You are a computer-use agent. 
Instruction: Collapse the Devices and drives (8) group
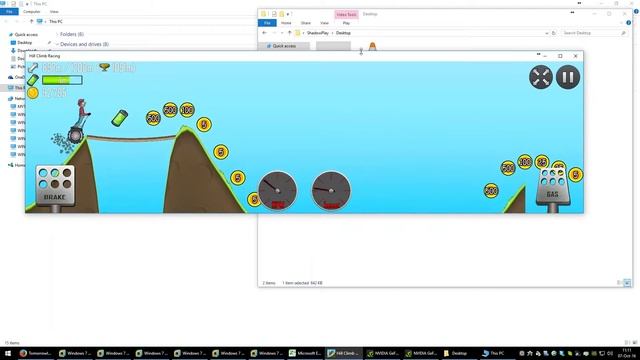pos(58,44)
